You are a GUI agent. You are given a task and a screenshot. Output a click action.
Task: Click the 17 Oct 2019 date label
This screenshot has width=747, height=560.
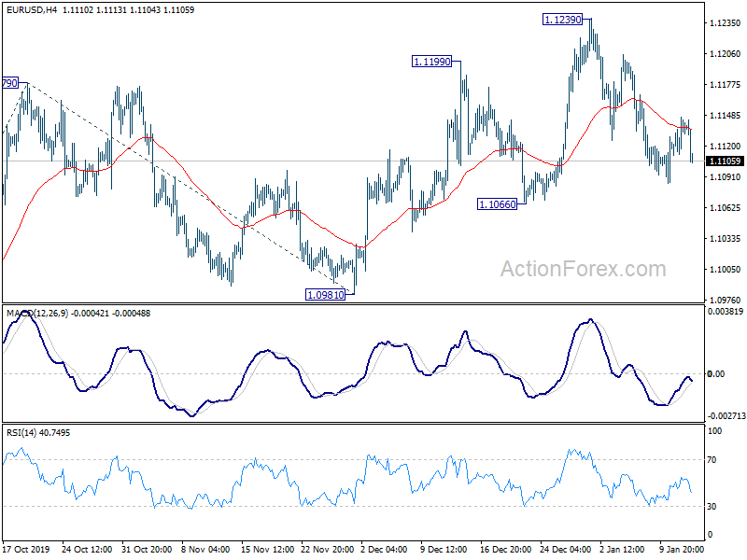26,550
